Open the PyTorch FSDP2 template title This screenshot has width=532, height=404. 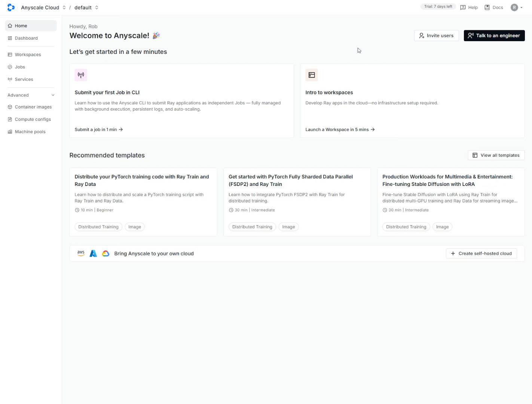pos(291,180)
